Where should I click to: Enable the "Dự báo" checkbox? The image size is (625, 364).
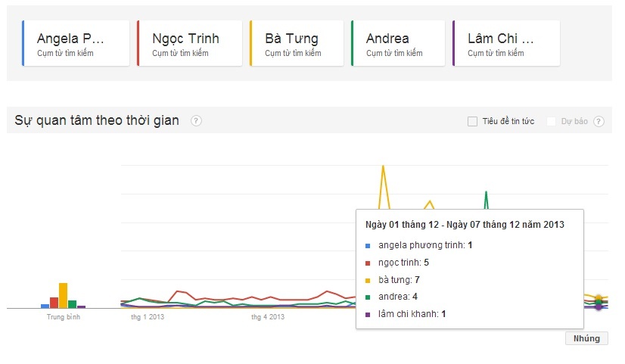coord(552,121)
